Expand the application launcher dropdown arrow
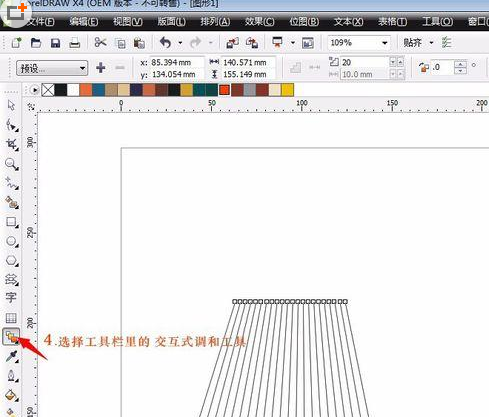The height and width of the screenshot is (417, 489). point(293,43)
